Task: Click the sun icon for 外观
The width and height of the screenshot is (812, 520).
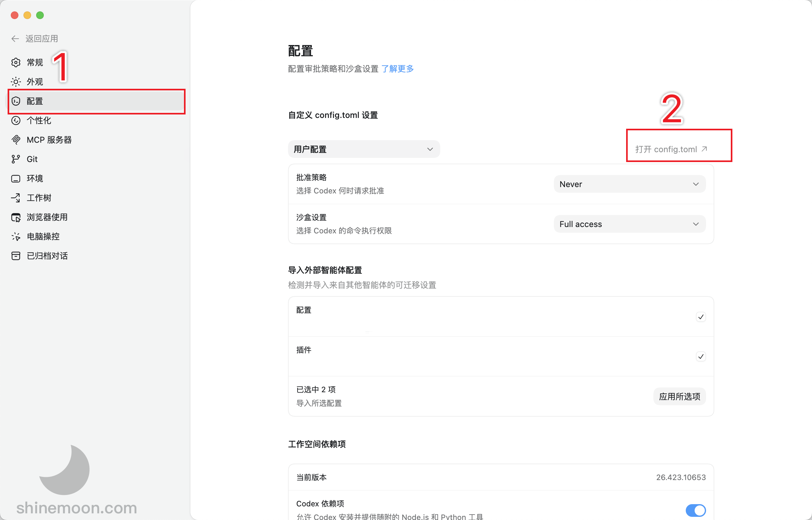Action: [x=16, y=82]
